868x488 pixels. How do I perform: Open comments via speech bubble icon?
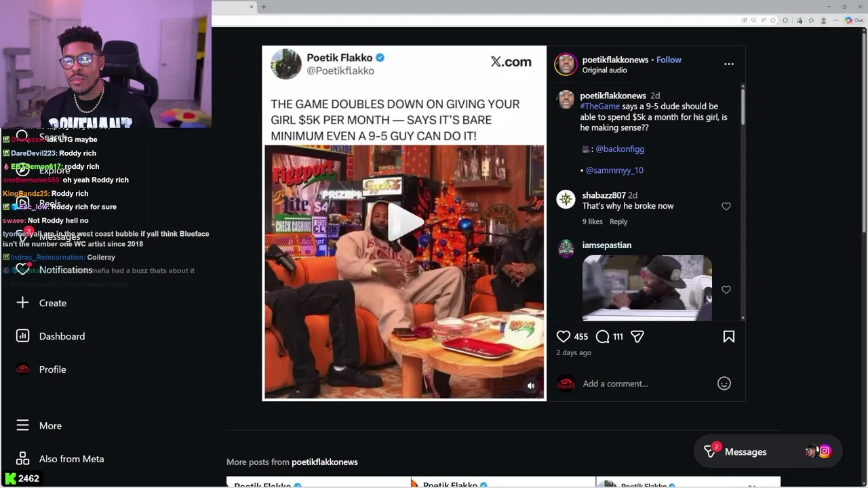point(602,336)
